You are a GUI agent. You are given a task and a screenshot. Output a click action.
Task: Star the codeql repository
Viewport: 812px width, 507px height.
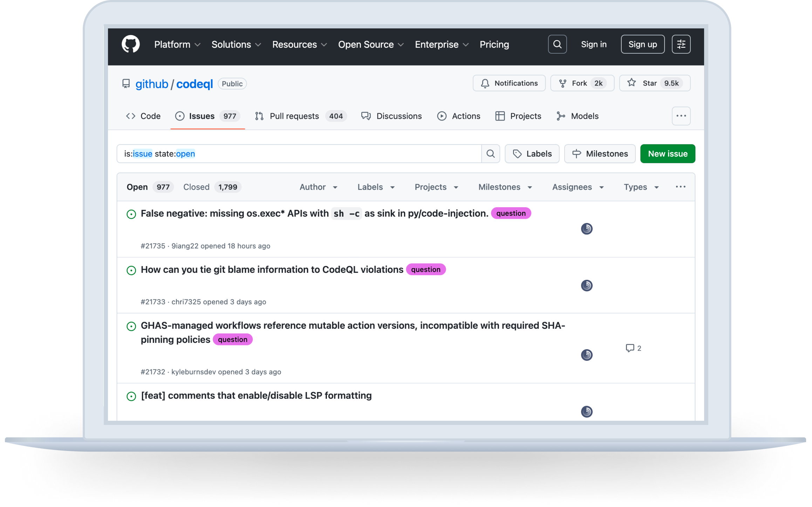click(654, 83)
